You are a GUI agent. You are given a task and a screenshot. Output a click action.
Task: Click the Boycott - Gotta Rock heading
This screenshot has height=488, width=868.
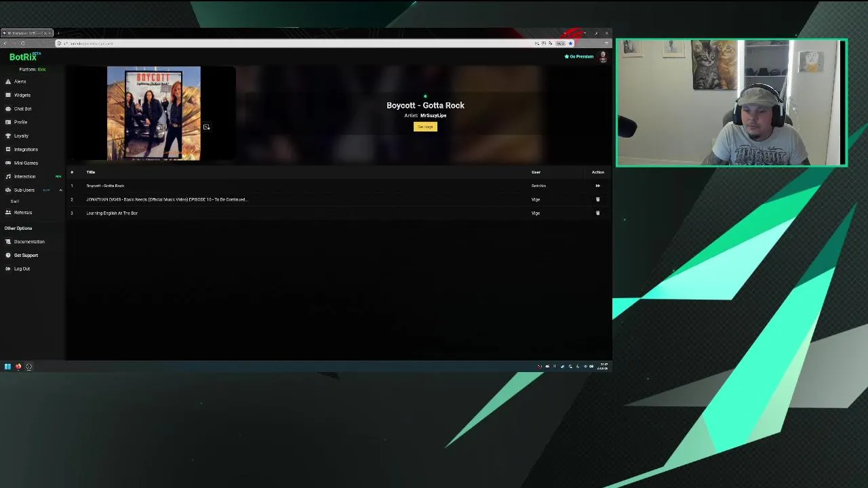click(425, 105)
